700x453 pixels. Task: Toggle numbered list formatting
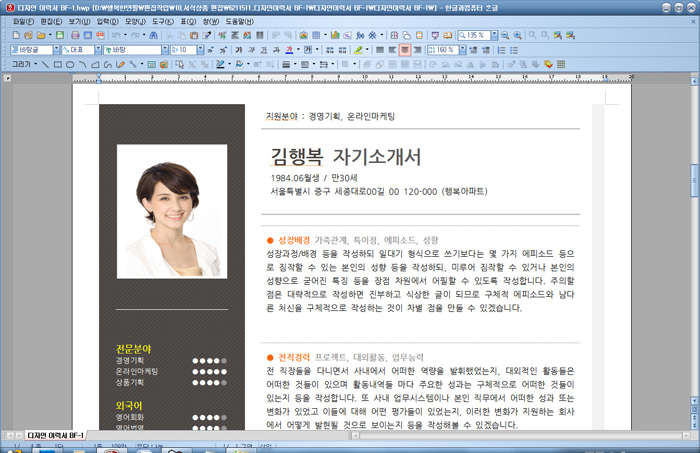point(501,50)
